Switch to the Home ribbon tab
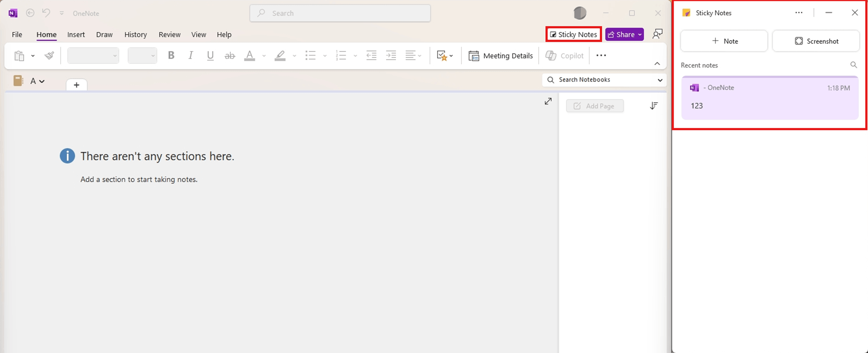The height and width of the screenshot is (353, 868). 46,34
